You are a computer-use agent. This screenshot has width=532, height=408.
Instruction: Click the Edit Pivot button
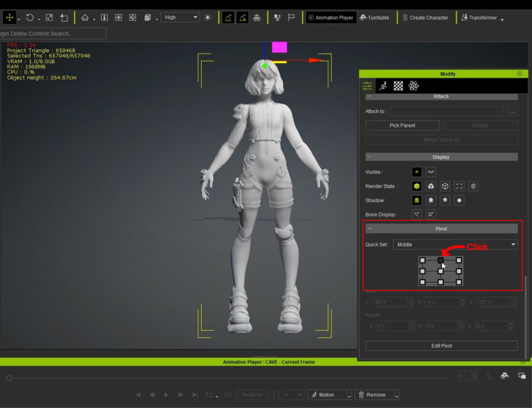tap(441, 346)
